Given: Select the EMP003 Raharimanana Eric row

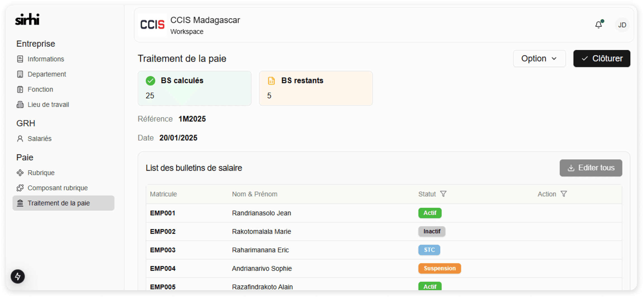Looking at the screenshot, I should [260, 250].
